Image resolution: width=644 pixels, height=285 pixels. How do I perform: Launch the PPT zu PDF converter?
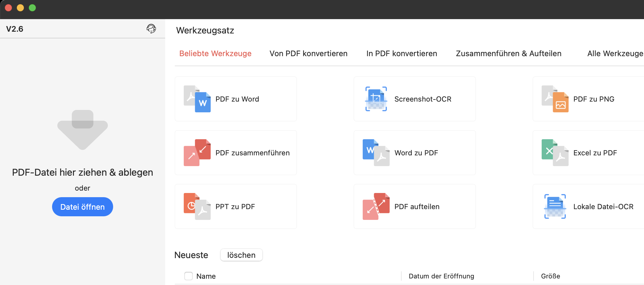pyautogui.click(x=235, y=206)
